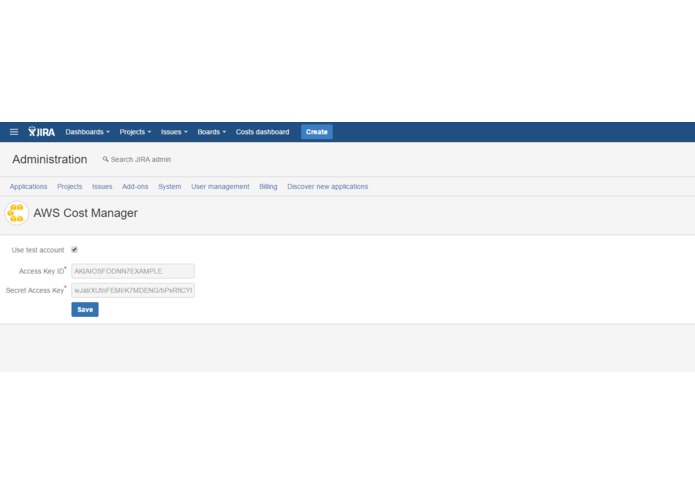Click the magnifier icon in admin search
This screenshot has height=494, width=695.
tap(105, 159)
